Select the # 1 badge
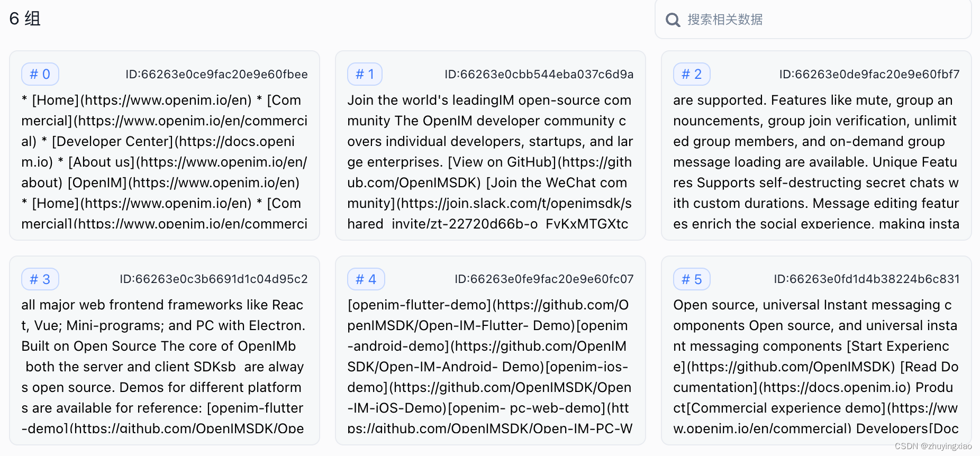This screenshot has width=980, height=456. tap(365, 74)
